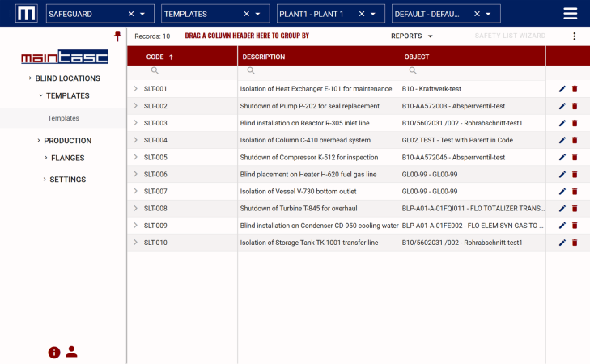Delete record SLT-007 with the trash icon
This screenshot has height=364, width=590.
click(575, 192)
